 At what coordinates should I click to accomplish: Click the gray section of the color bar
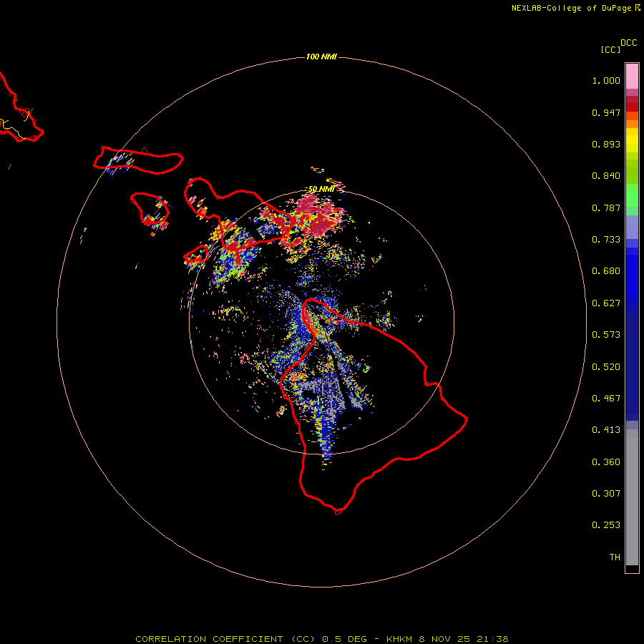632,497
